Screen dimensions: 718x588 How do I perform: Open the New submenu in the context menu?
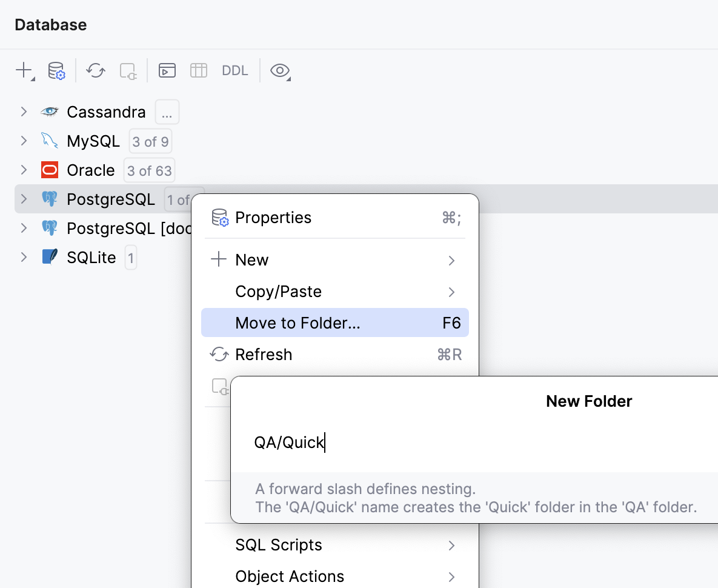pos(251,259)
